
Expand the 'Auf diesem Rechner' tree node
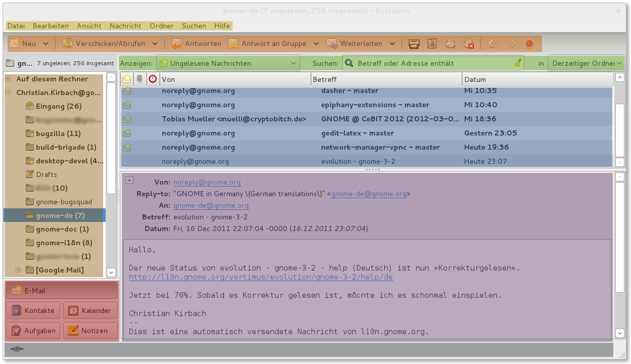8,79
